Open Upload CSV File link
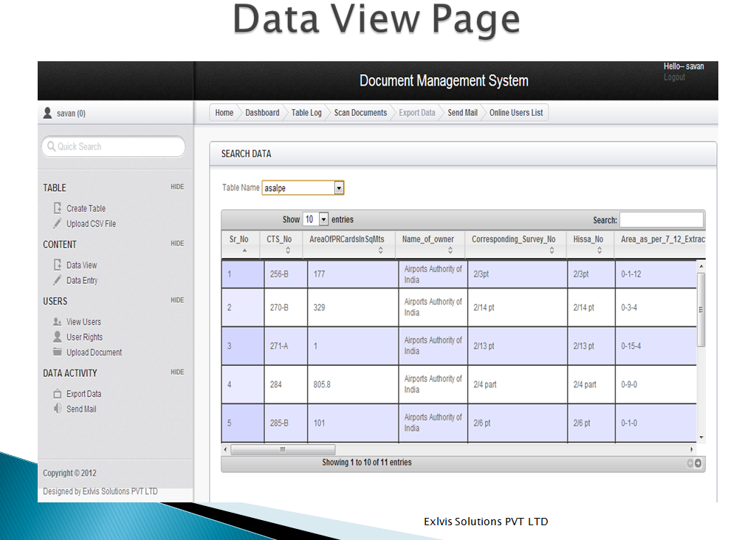Viewport: 756px width, 540px height. tap(91, 224)
